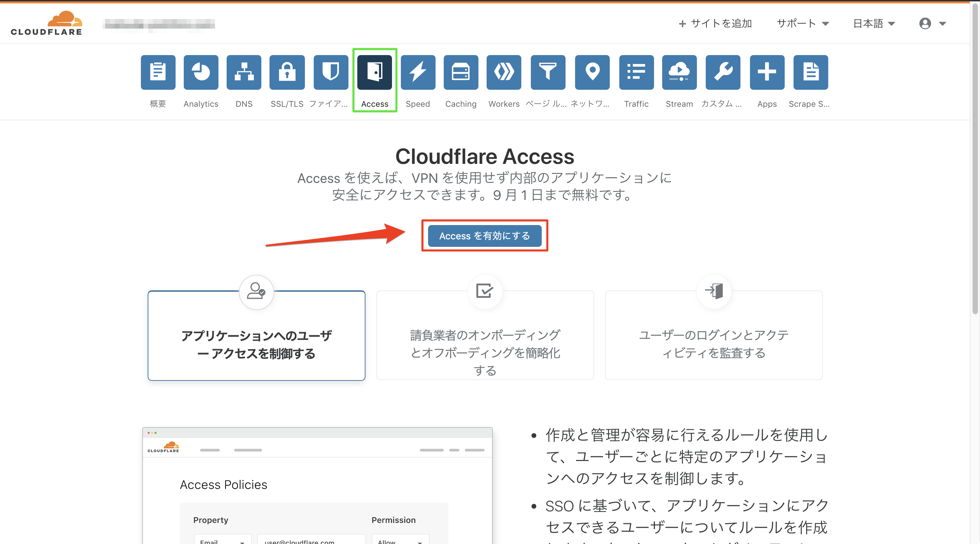Click the Cloudflare logo
The width and height of the screenshot is (980, 544).
tap(46, 23)
